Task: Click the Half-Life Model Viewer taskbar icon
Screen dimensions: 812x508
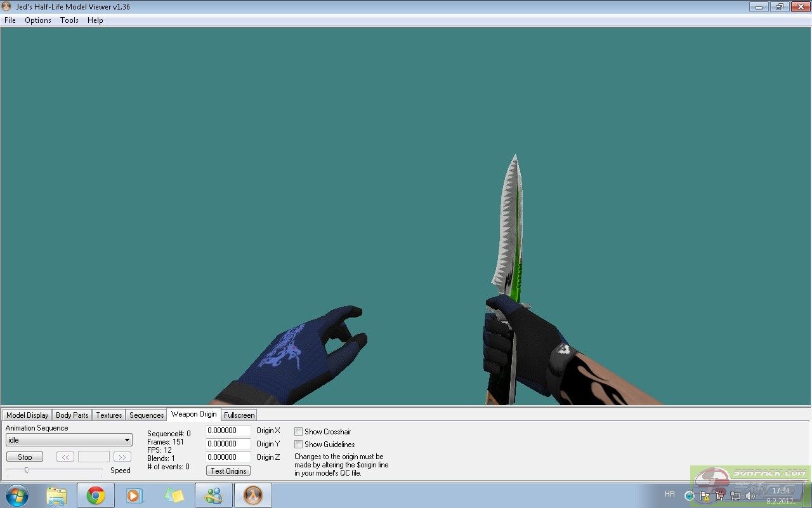Action: coord(253,495)
